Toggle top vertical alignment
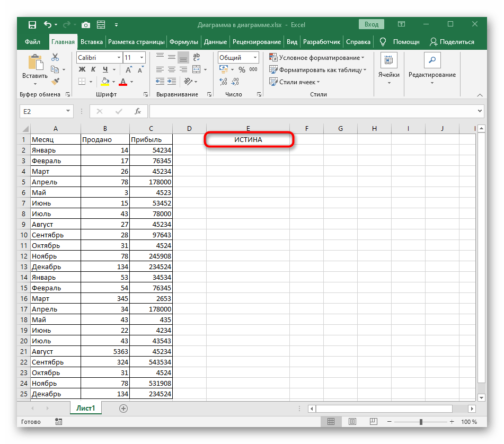Image resolution: width=504 pixels, height=444 pixels. pos(160,57)
